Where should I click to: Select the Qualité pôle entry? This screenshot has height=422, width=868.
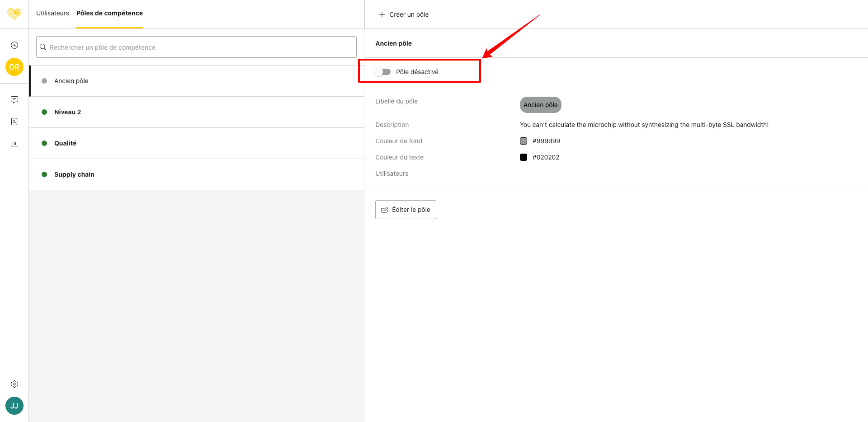click(65, 143)
